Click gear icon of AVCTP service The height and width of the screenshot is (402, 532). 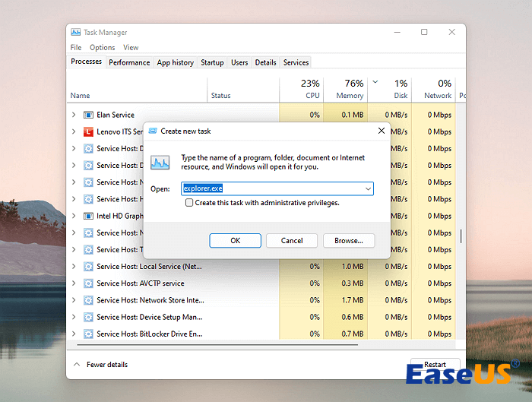88,283
